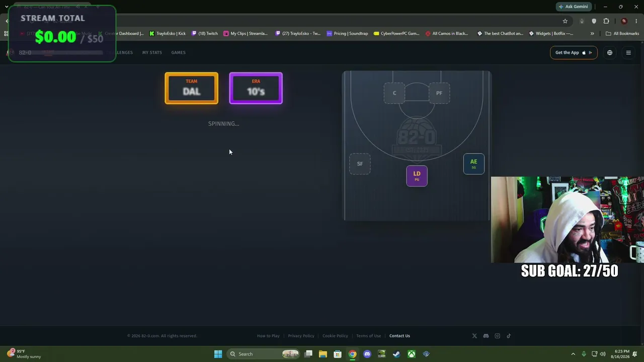Click the TEAM DAL spin card

point(191,88)
